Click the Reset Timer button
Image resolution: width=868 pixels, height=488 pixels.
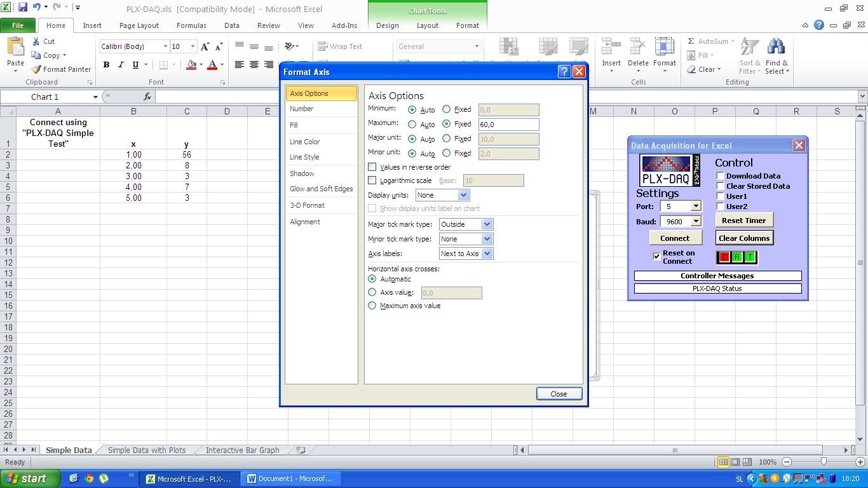(744, 220)
